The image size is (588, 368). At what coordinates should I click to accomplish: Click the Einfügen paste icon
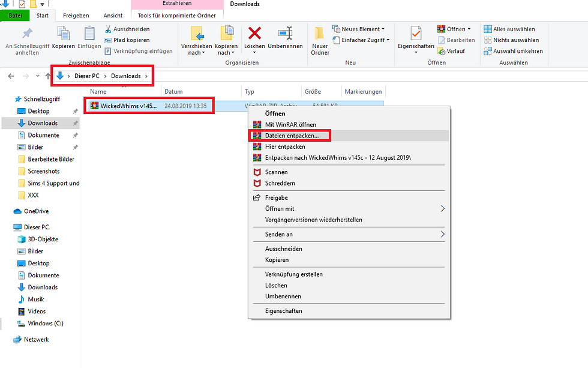point(89,33)
